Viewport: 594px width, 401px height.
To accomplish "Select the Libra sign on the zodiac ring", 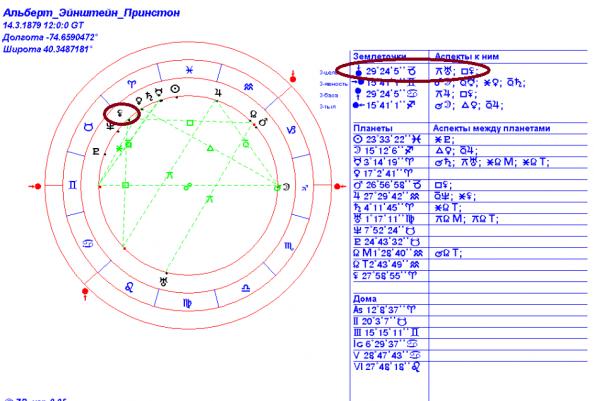I will (x=246, y=288).
